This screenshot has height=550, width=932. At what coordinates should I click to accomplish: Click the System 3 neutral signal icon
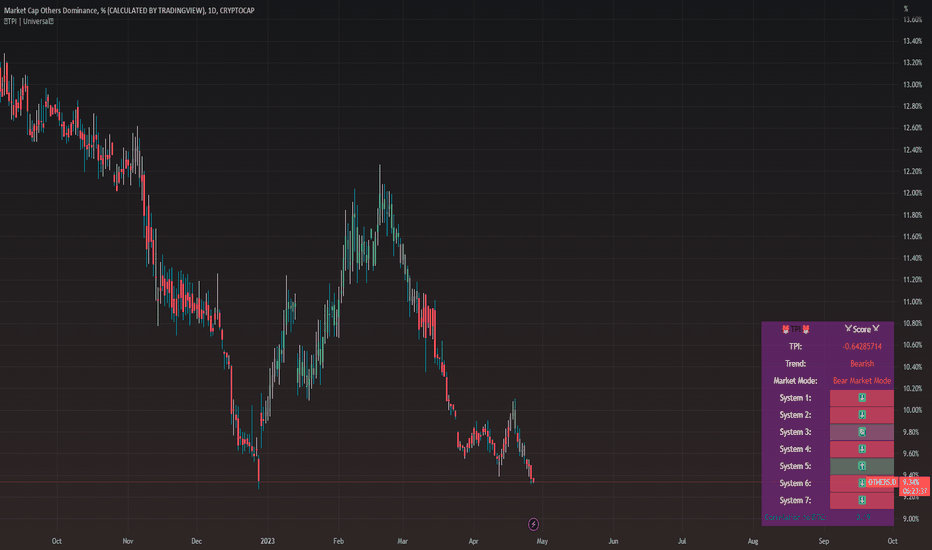pyautogui.click(x=862, y=432)
